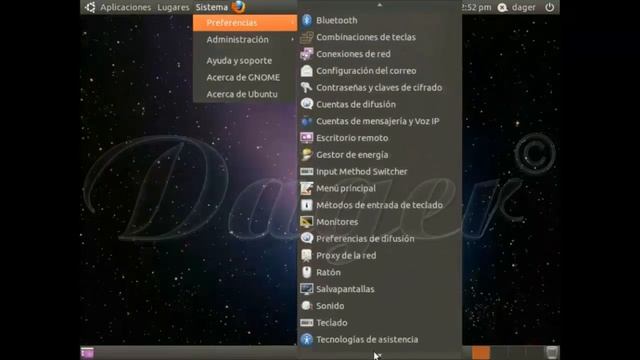The image size is (640, 360).
Task: Open the Lugares menu
Action: [173, 7]
